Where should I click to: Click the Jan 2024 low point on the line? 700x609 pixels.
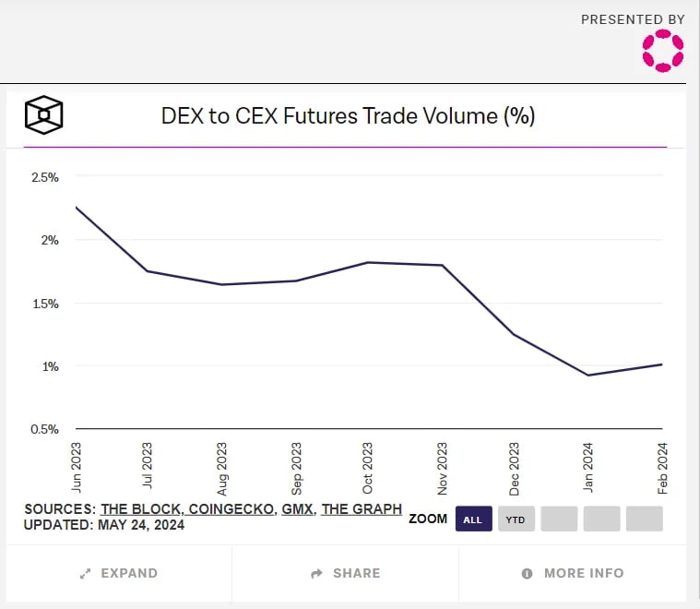pos(588,376)
